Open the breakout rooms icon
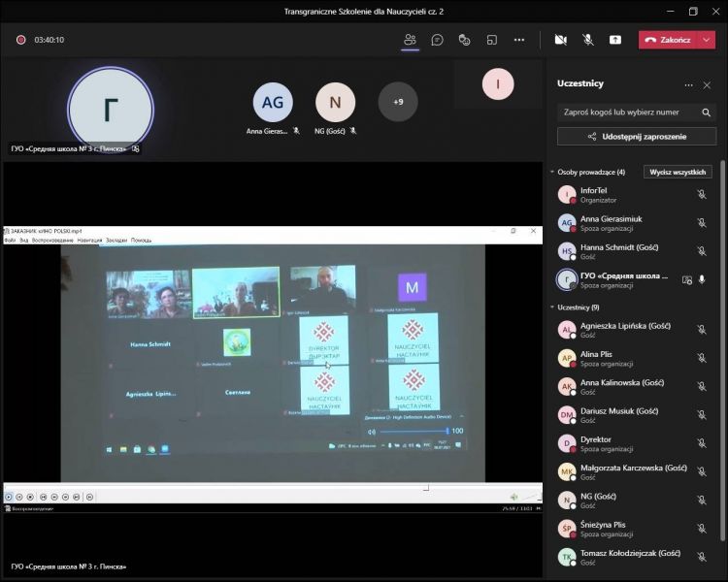This screenshot has width=728, height=582. pyautogui.click(x=492, y=40)
